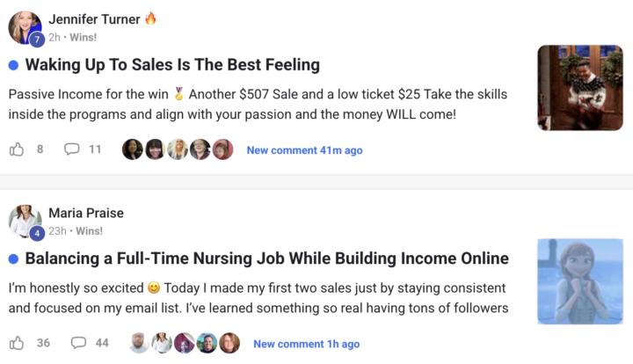
Task: Like Jennifer Turner's post with thumbs-up
Action: coord(17,149)
